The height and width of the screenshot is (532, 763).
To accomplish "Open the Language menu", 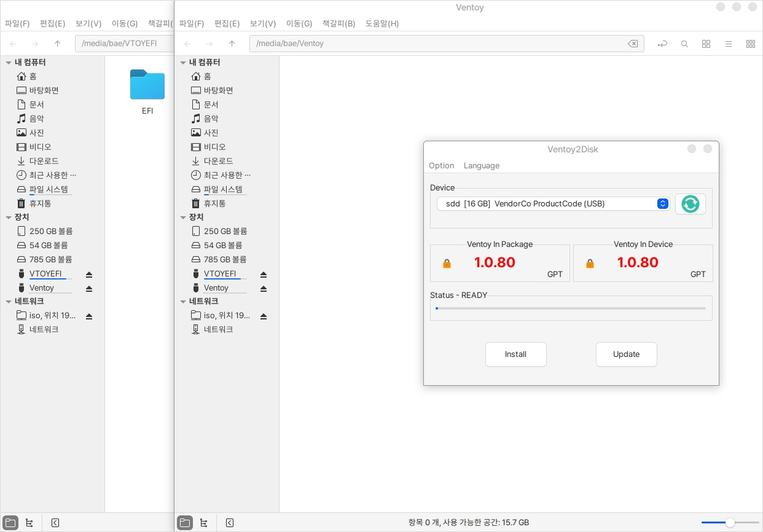I will (481, 166).
